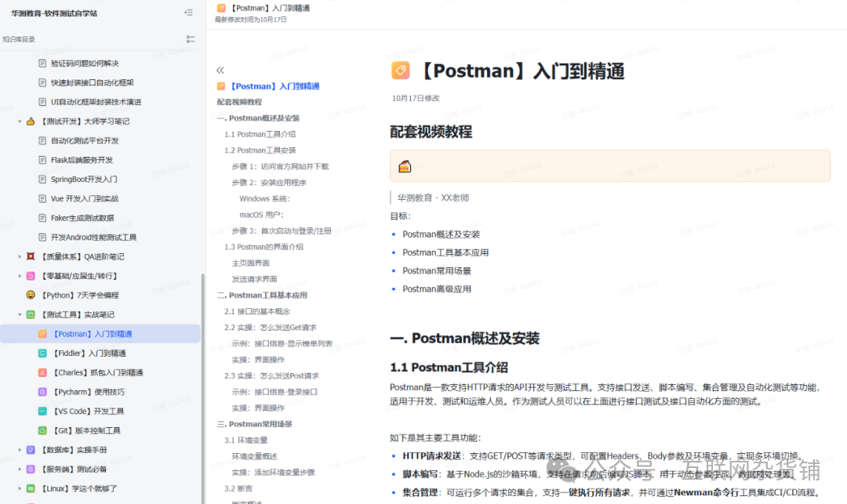Click the orange icon for 【Postman】入门到精通 in tree

click(42, 334)
